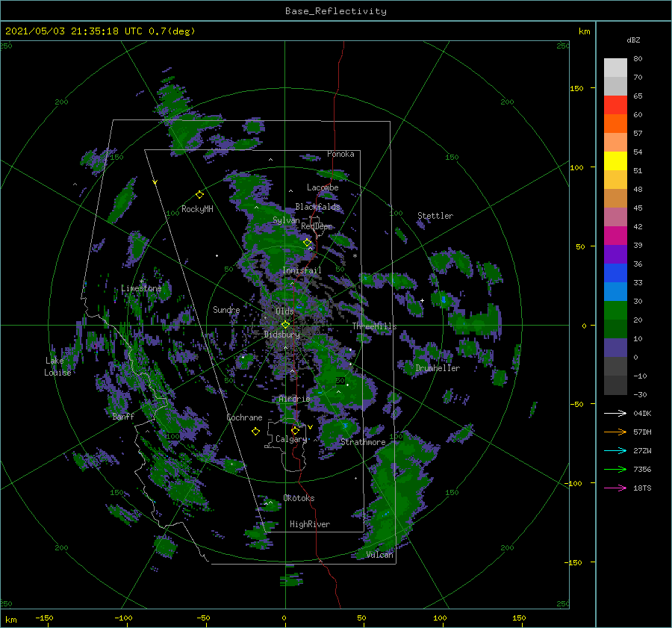Click the 18TS legend text
The height and width of the screenshot is (628, 672).
pyautogui.click(x=642, y=488)
